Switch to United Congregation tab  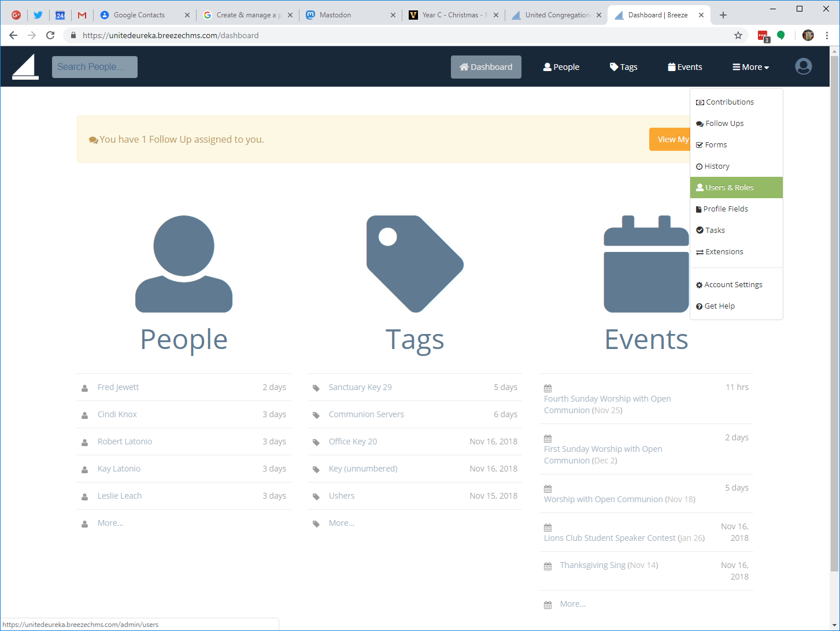[x=557, y=15]
